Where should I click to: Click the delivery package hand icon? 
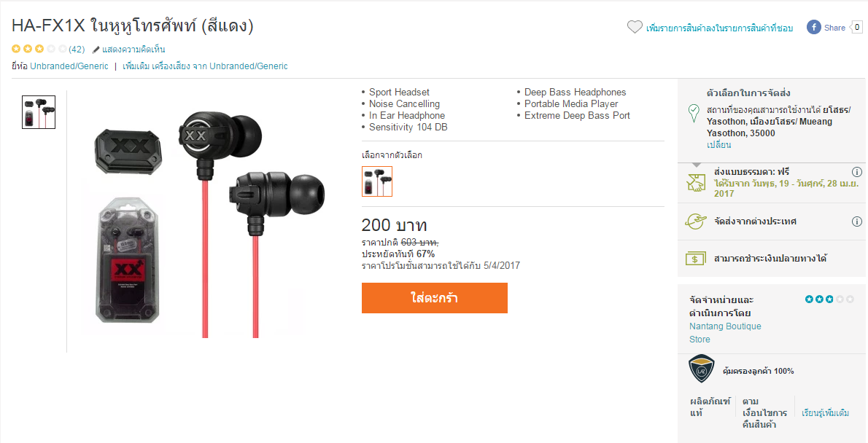[696, 182]
